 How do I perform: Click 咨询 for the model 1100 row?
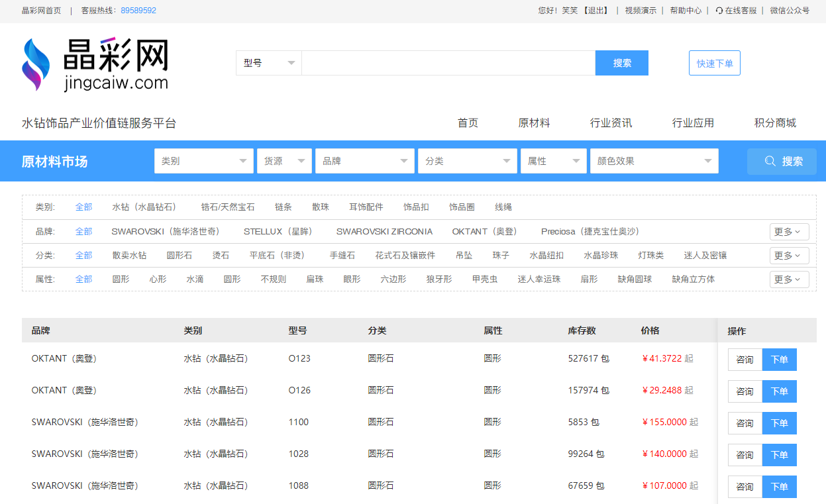(745, 423)
